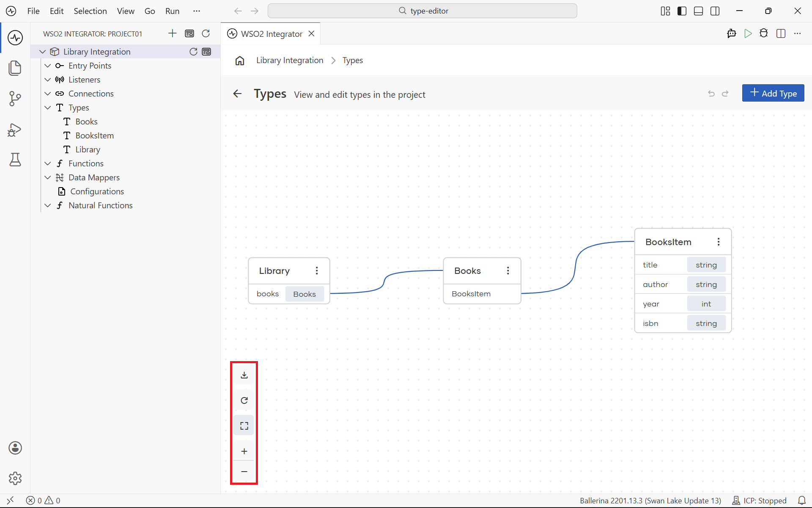Screen dimensions: 812x508
Task: Select BooksItem in the Types tree
Action: (94, 135)
